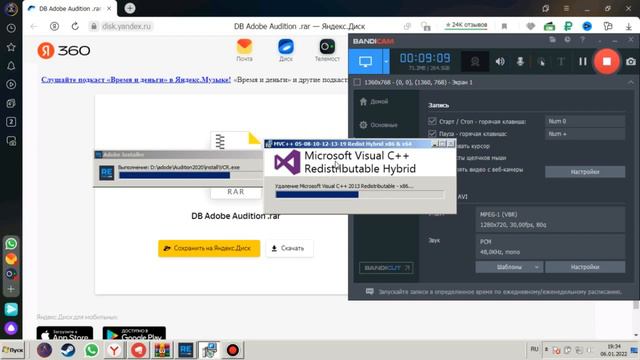Screen dimensions: 640x360
Task: Open Steam from the taskbar
Action: 68,350
